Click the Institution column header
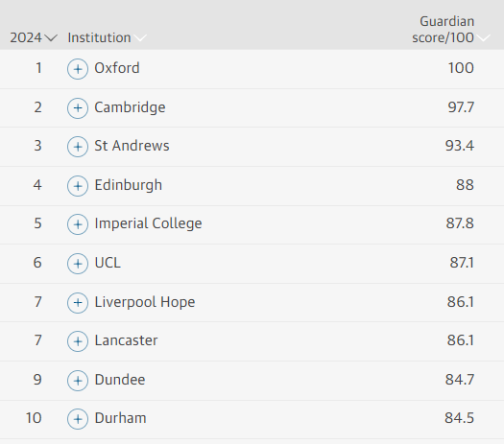Screen dimensions: 504x444 [99, 37]
